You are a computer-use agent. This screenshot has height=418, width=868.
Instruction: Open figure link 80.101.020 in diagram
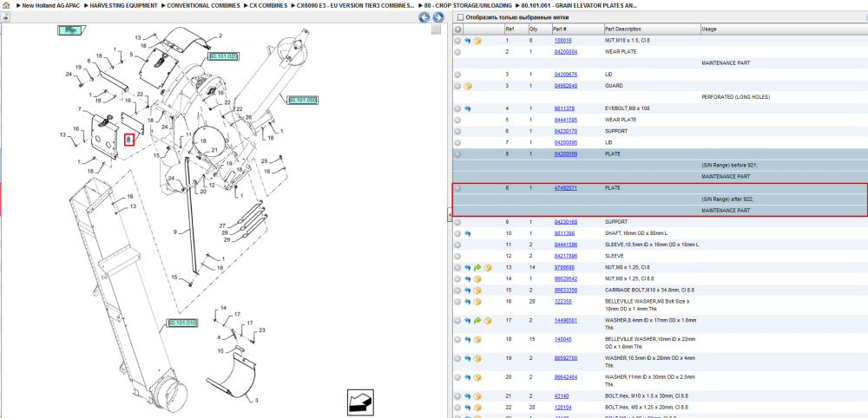tap(224, 56)
